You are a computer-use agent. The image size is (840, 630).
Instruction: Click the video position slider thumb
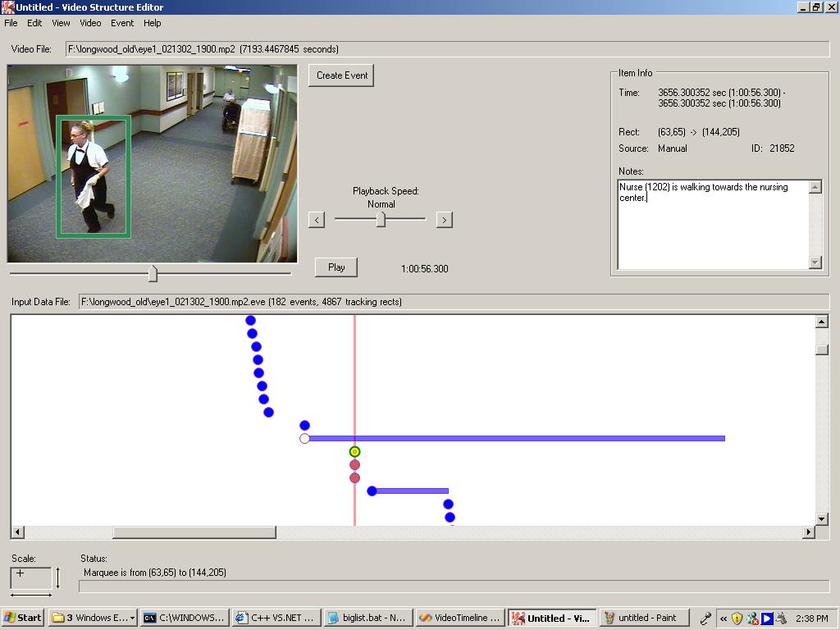pos(153,273)
